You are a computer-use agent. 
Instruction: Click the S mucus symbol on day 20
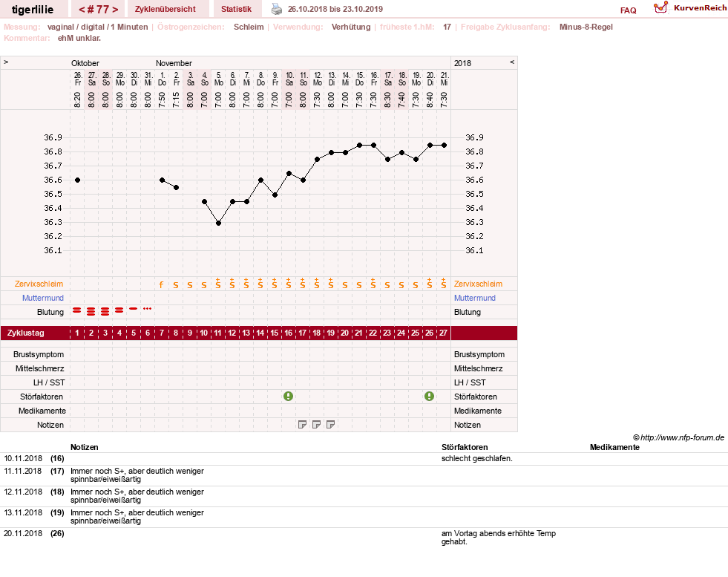coord(344,285)
